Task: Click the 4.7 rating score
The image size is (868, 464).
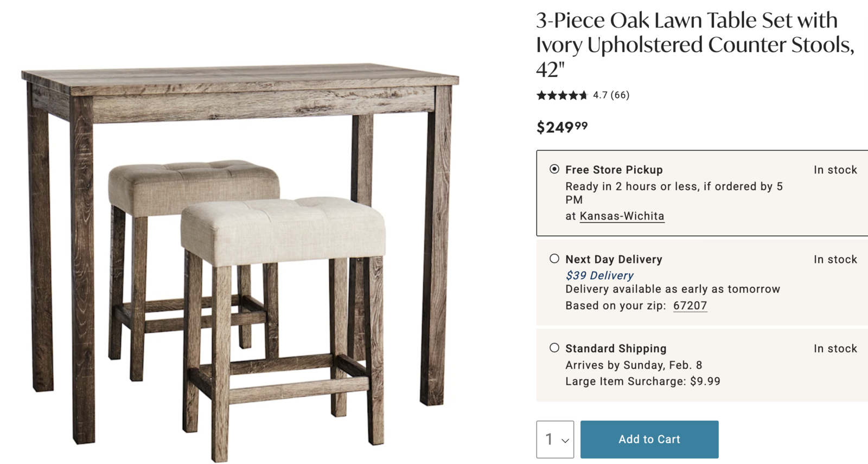Action: click(x=600, y=95)
